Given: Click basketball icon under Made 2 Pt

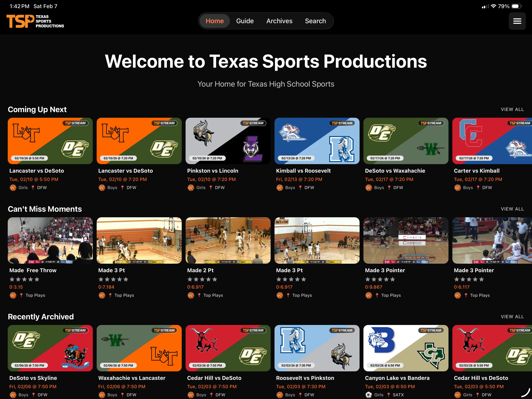Looking at the screenshot, I should [x=191, y=295].
